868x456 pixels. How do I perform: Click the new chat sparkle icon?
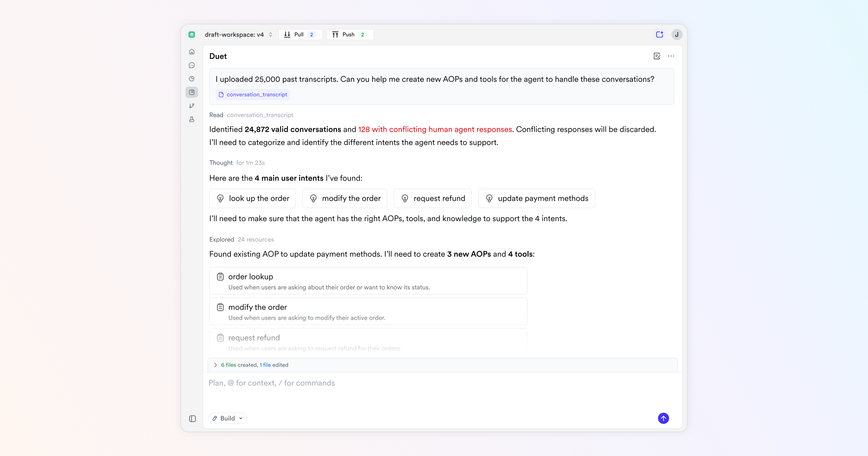(659, 34)
